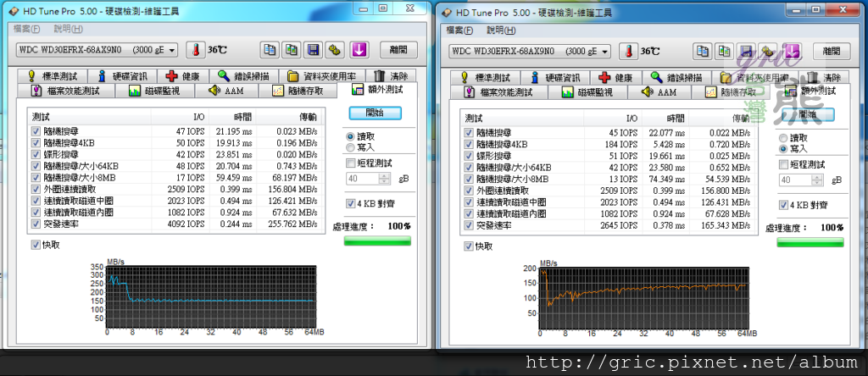This screenshot has height=376, width=868.
Task: Click 開始 button in left window
Action: click(375, 113)
